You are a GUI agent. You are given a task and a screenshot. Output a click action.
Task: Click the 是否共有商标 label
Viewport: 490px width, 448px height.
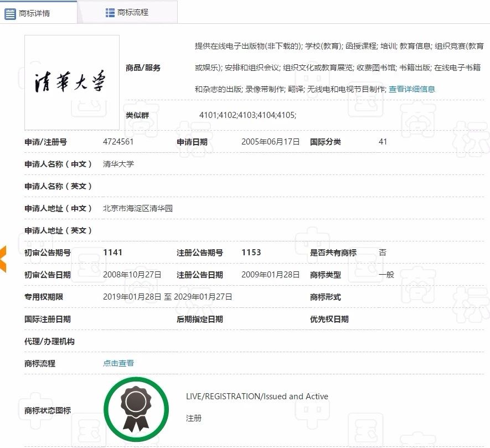click(x=333, y=253)
